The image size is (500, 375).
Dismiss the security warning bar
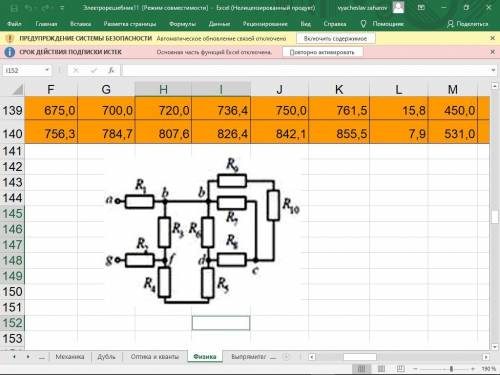[492, 38]
